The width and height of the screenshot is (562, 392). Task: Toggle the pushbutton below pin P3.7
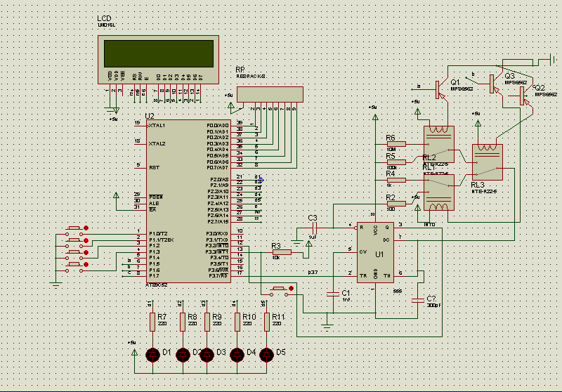[279, 291]
